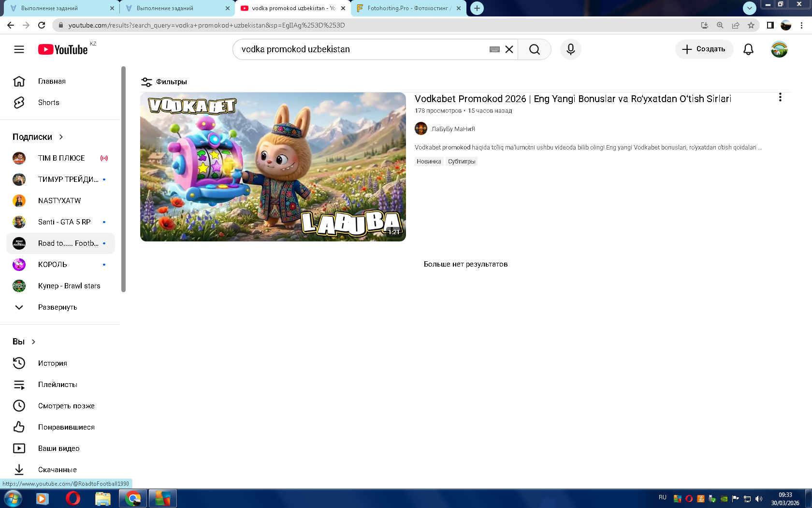Go back in browser history
The height and width of the screenshot is (508, 812).
point(11,25)
